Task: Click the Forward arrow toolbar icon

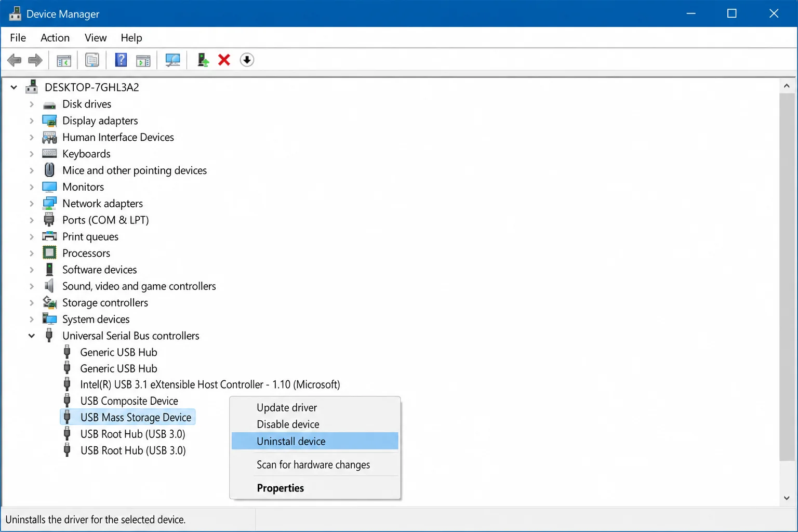Action: point(35,60)
